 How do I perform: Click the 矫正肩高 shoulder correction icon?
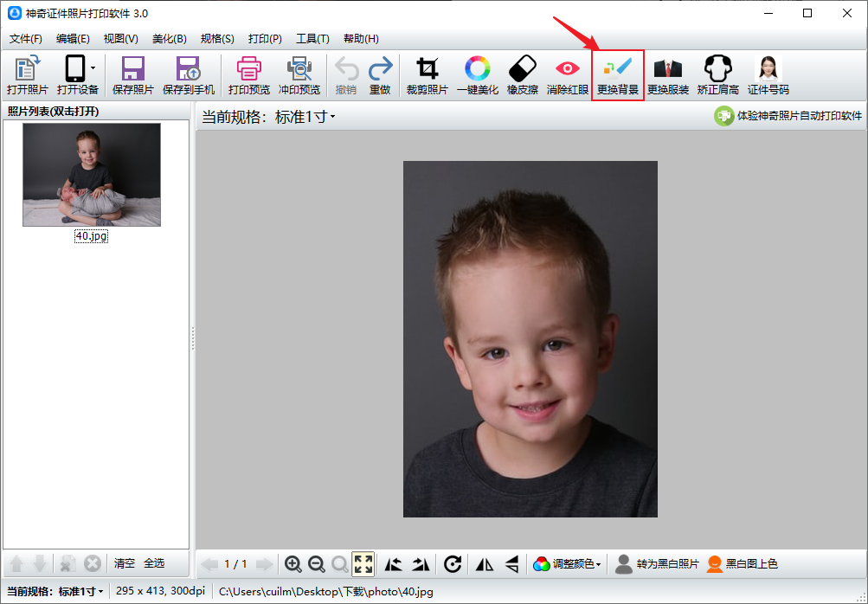tap(717, 75)
